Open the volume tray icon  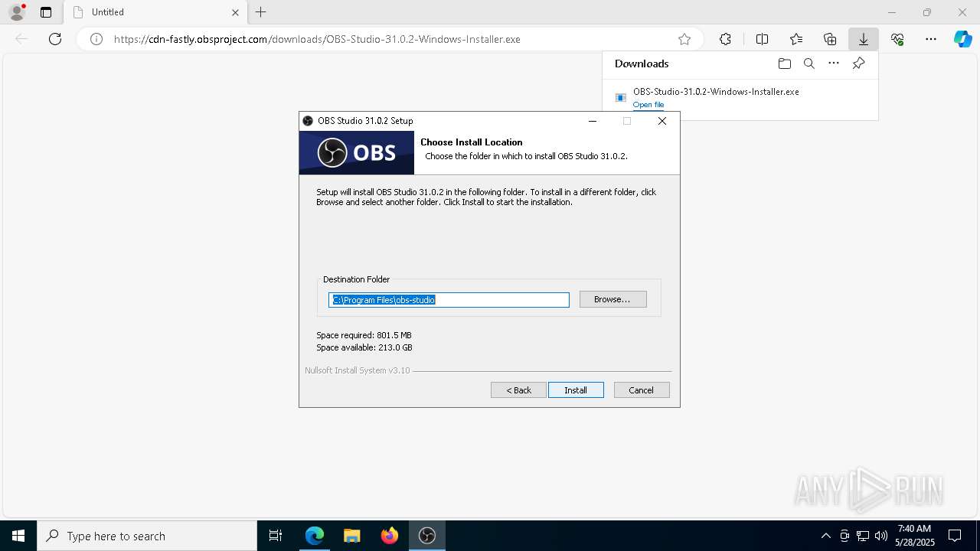(881, 536)
